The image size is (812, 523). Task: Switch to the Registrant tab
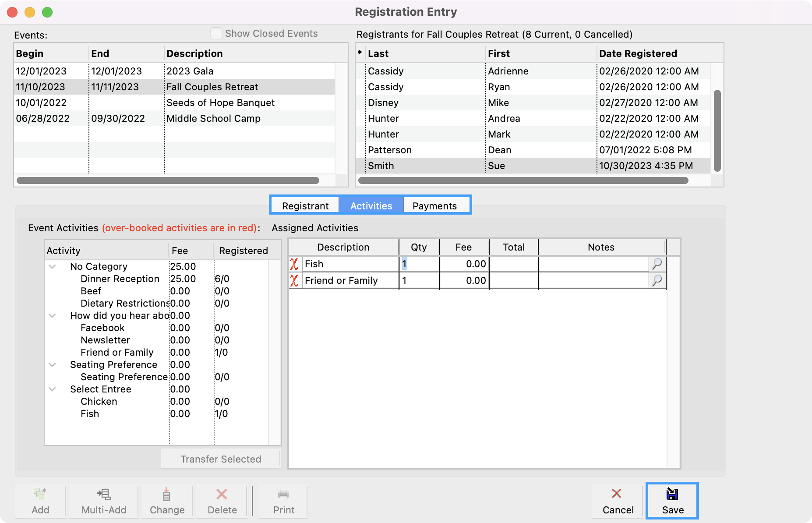[x=305, y=206]
